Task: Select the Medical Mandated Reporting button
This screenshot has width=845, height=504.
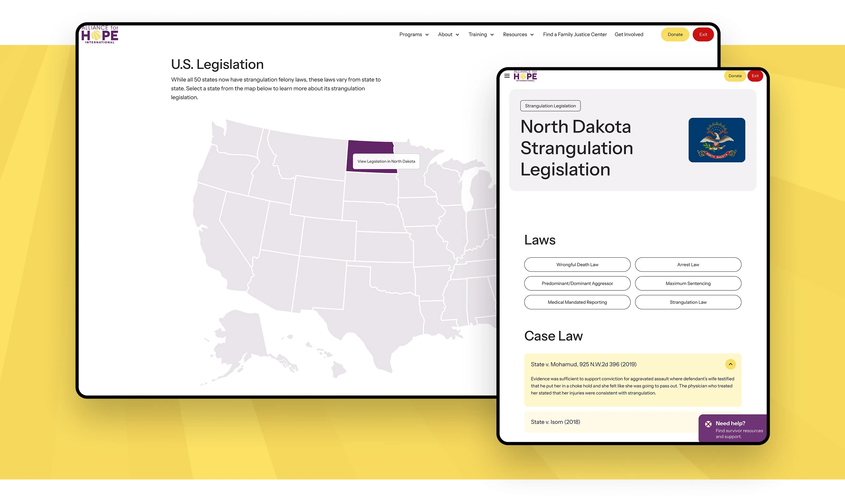Action: [577, 302]
